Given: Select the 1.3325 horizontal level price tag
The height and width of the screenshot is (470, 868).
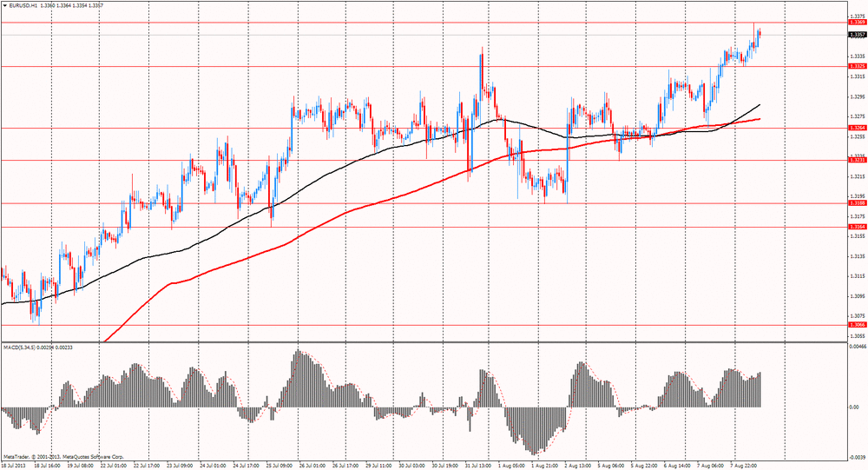Looking at the screenshot, I should pos(858,66).
